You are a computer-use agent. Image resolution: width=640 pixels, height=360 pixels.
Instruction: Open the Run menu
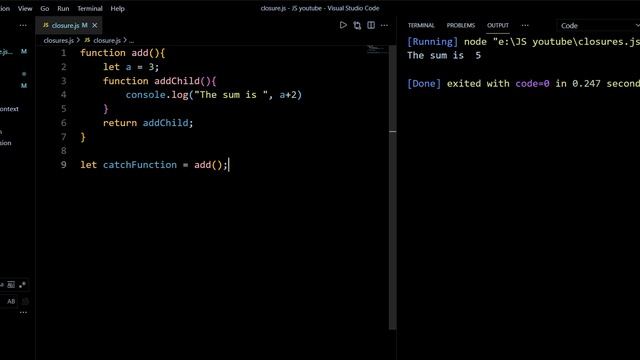63,8
